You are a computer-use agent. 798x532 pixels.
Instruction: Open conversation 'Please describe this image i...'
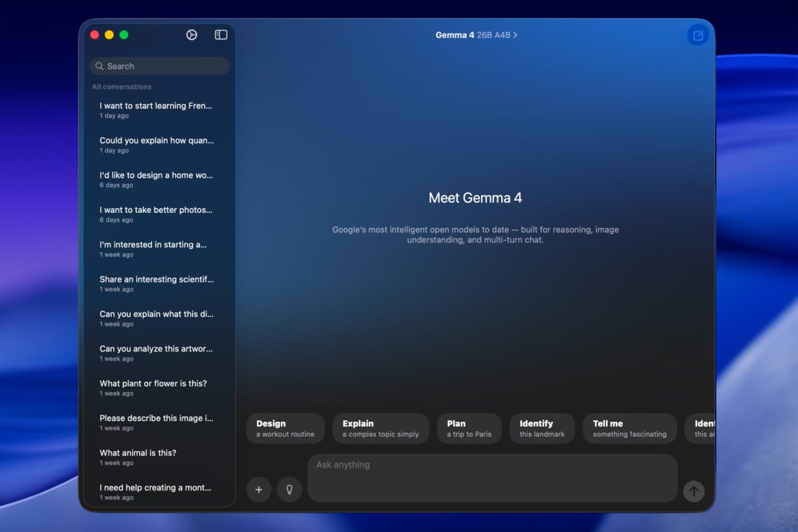click(x=160, y=422)
